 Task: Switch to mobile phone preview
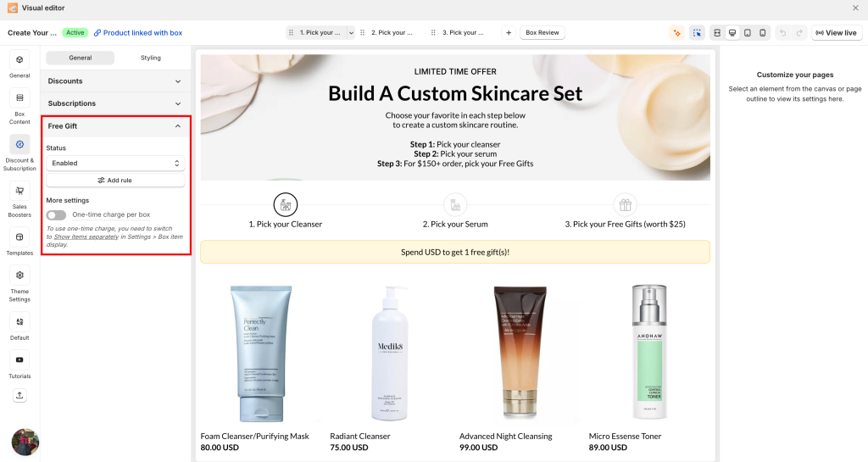point(763,33)
